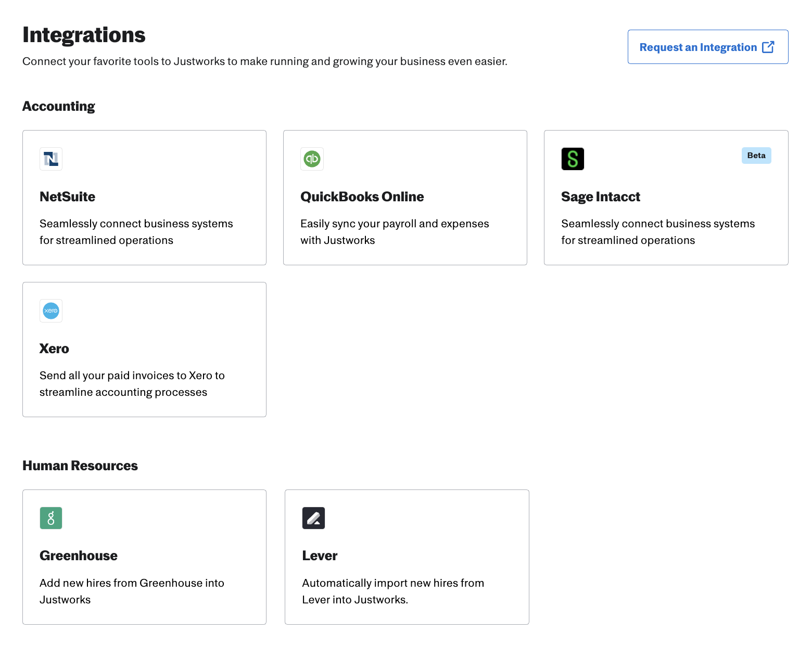Click the NetSuite card title text

[67, 197]
